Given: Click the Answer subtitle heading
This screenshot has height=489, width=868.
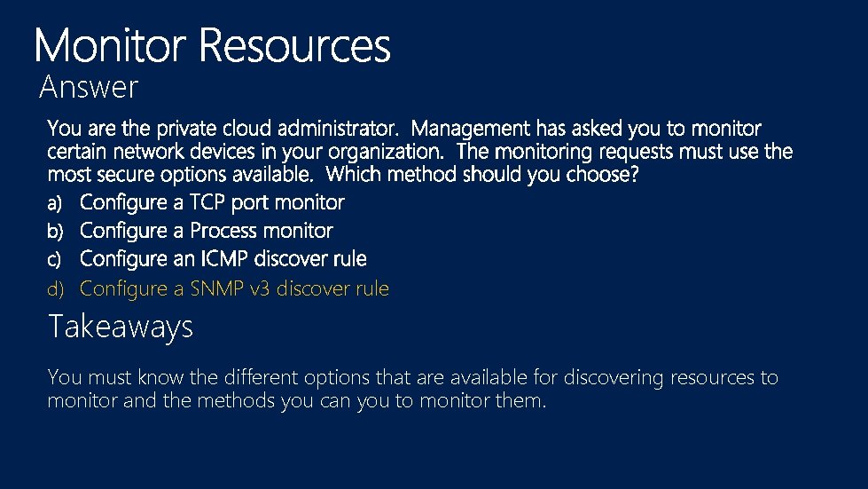Looking at the screenshot, I should [89, 87].
